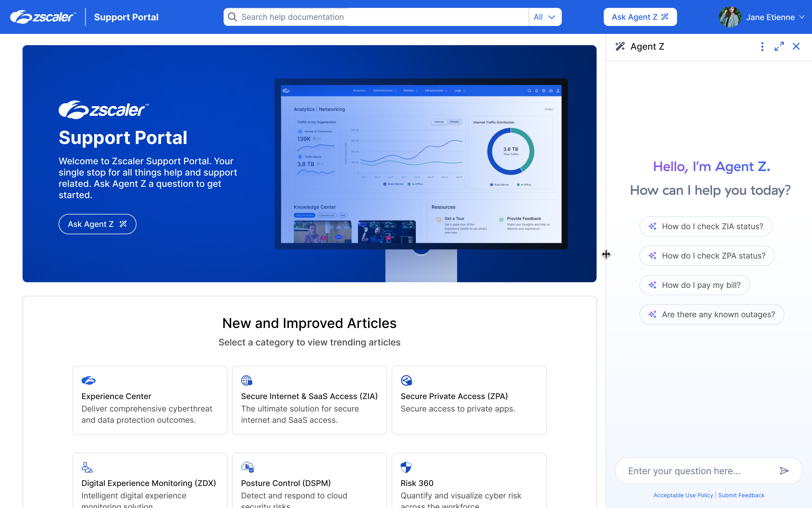Click sparkle icon beside known outages prompt

coord(653,314)
